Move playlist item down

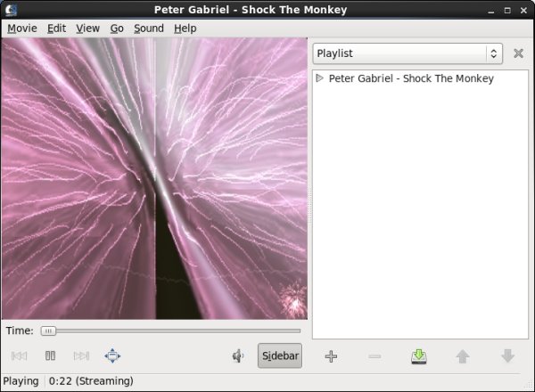coord(507,356)
